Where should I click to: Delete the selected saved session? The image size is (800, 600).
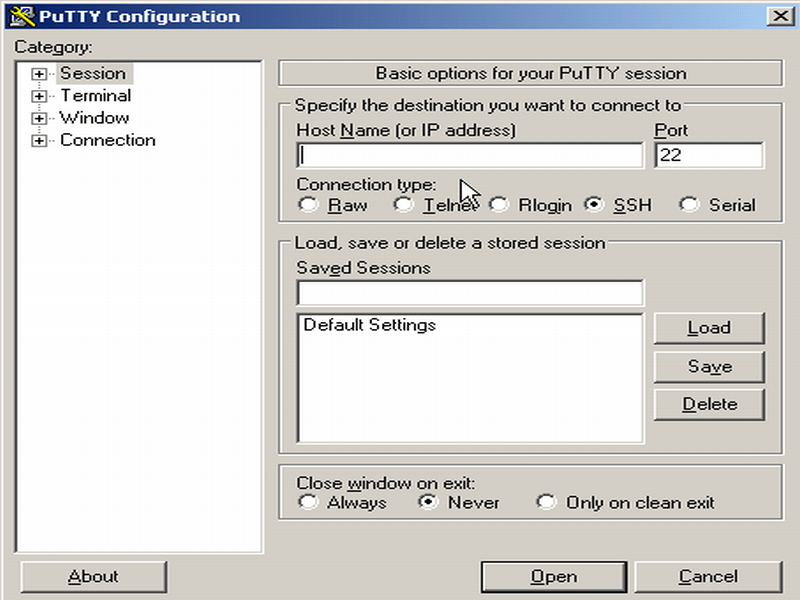tap(709, 404)
